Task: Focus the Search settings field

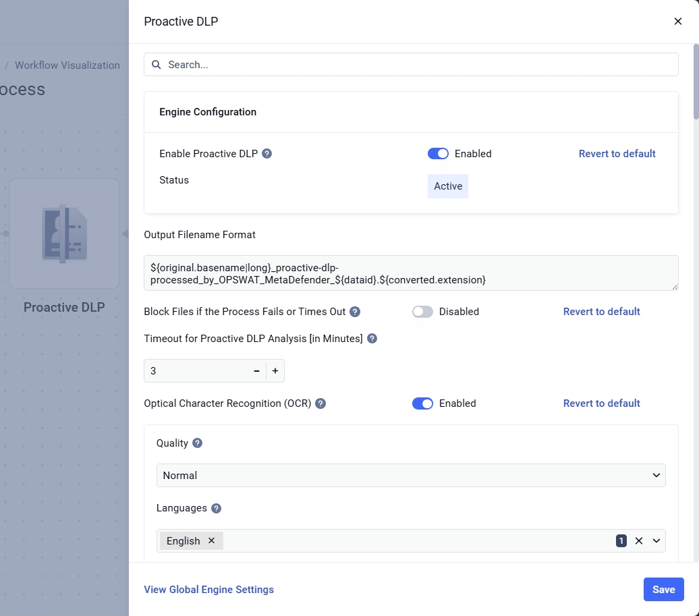Action: [411, 65]
